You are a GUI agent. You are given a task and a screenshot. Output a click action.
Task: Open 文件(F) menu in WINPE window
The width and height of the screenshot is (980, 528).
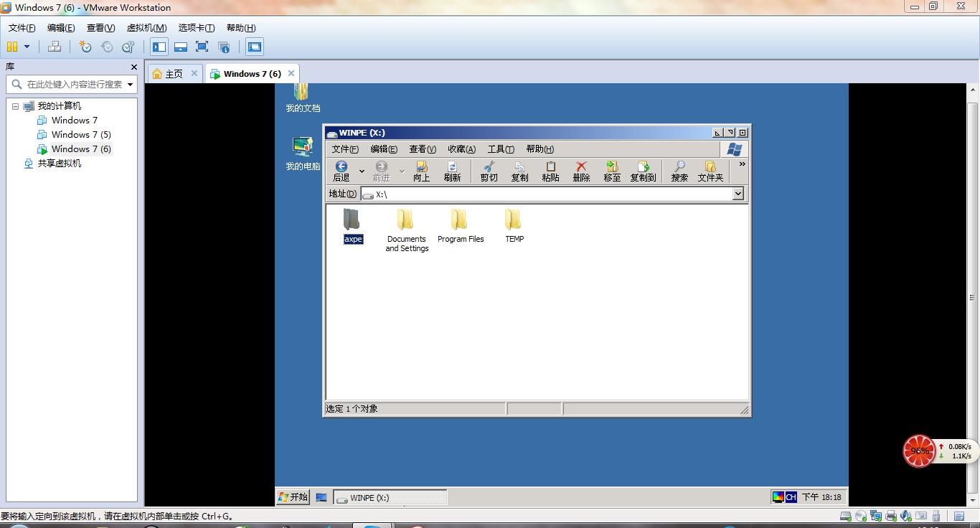click(x=345, y=149)
